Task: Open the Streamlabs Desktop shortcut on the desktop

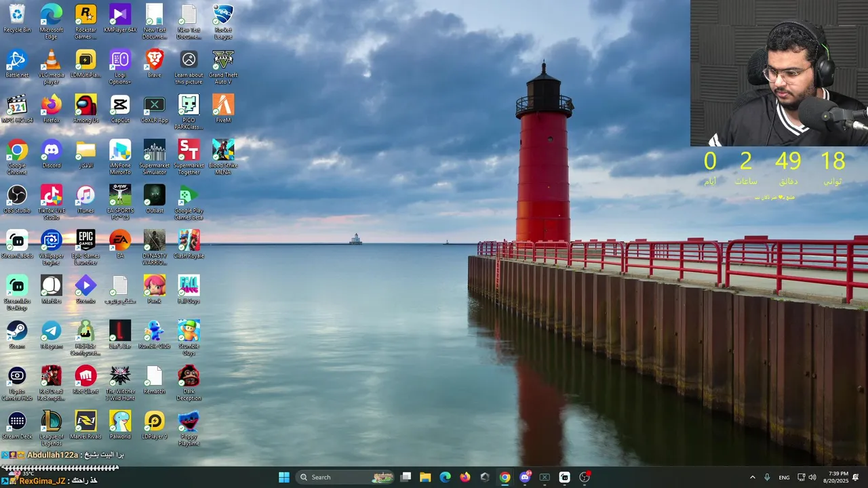Action: click(17, 293)
